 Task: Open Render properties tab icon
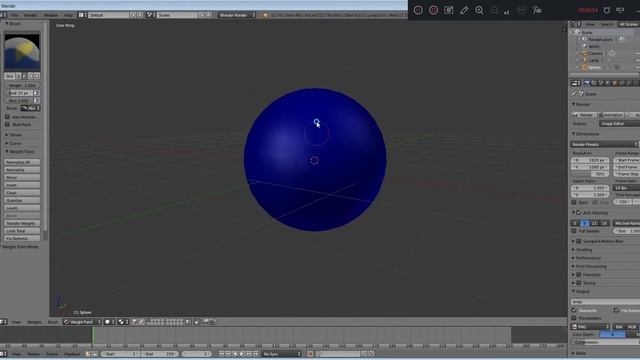(587, 83)
